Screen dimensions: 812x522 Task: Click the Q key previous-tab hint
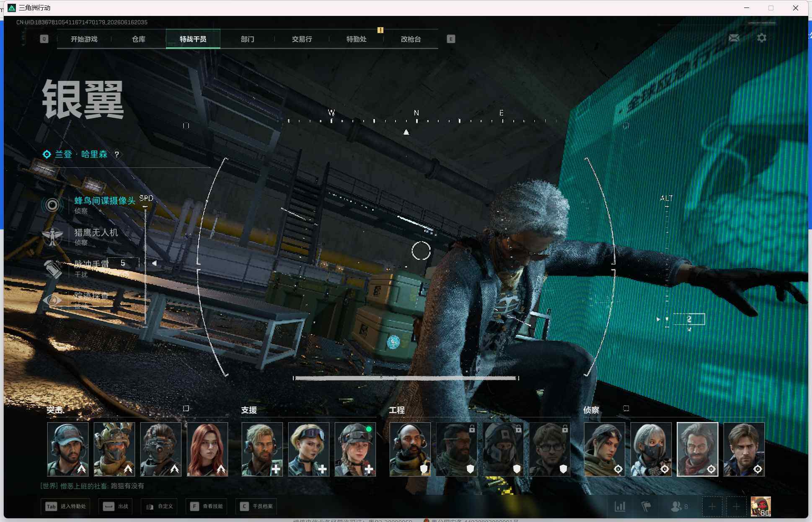44,39
